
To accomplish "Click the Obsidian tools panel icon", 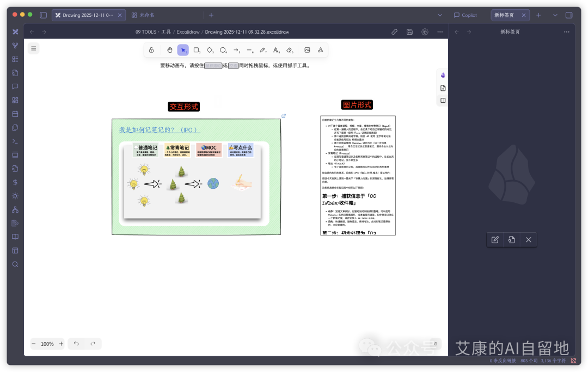I will click(x=443, y=75).
